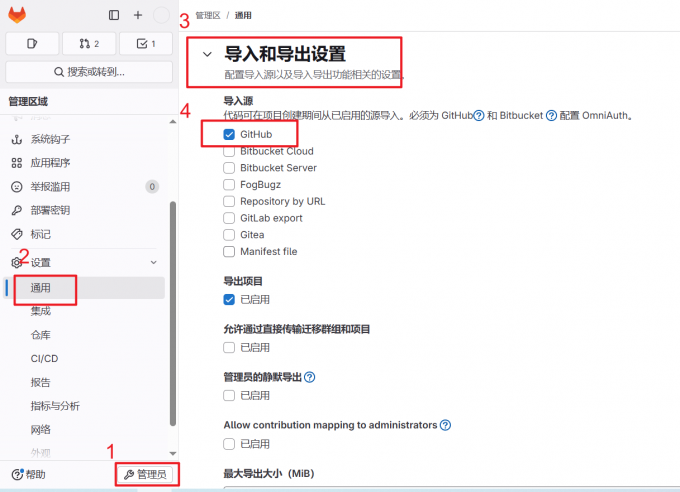Uncheck the GitHub import source
The width and height of the screenshot is (680, 492).
[x=229, y=134]
